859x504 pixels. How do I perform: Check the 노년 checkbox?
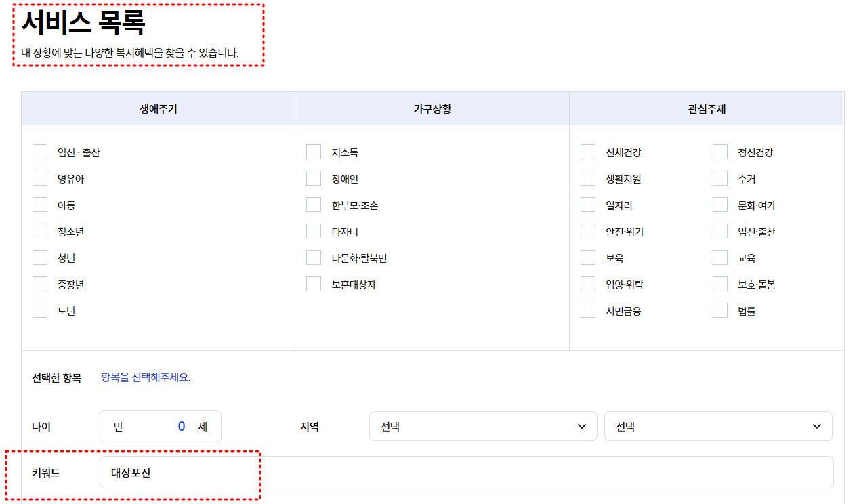click(40, 310)
